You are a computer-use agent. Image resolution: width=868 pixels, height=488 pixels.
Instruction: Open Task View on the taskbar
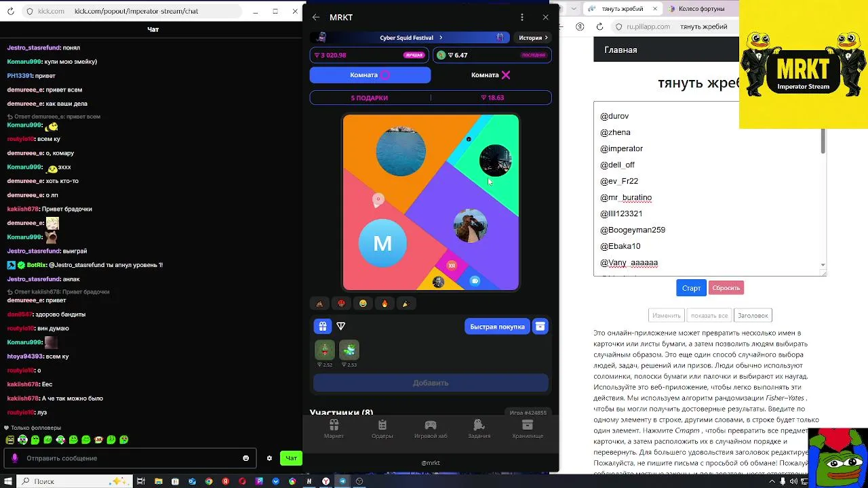[141, 481]
